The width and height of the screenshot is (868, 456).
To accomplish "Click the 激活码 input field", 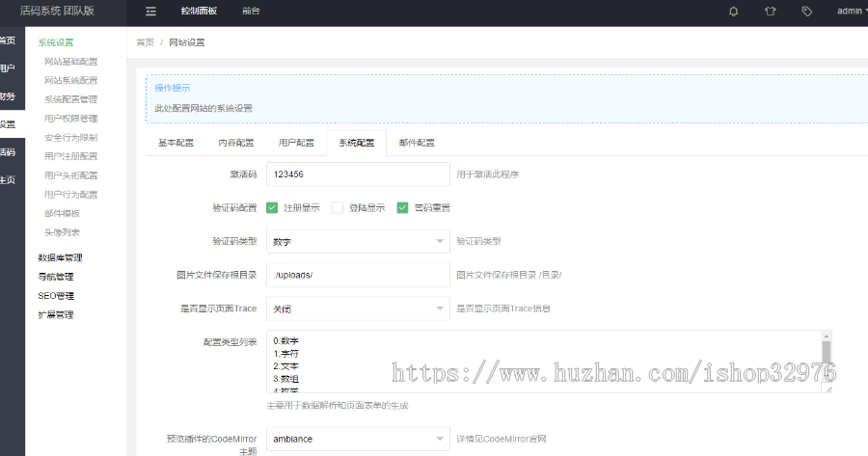I will [358, 174].
